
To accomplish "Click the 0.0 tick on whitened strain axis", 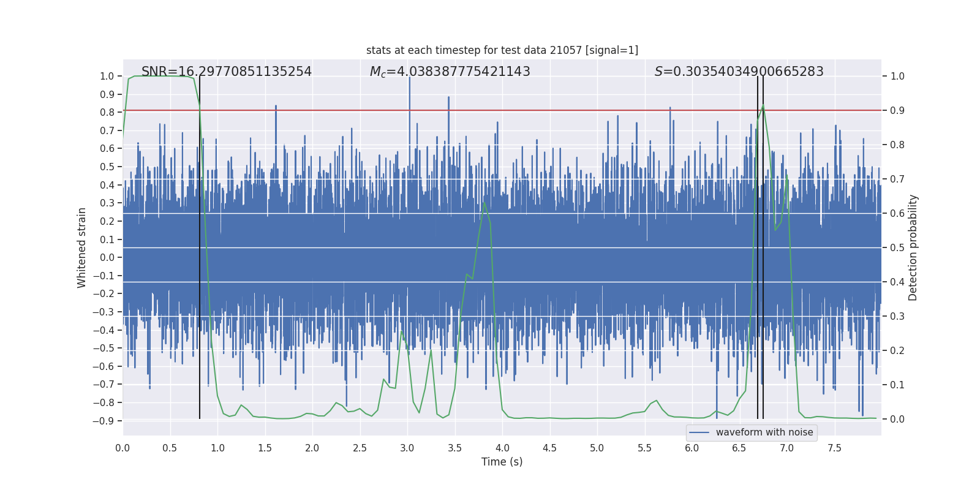I will (x=107, y=258).
